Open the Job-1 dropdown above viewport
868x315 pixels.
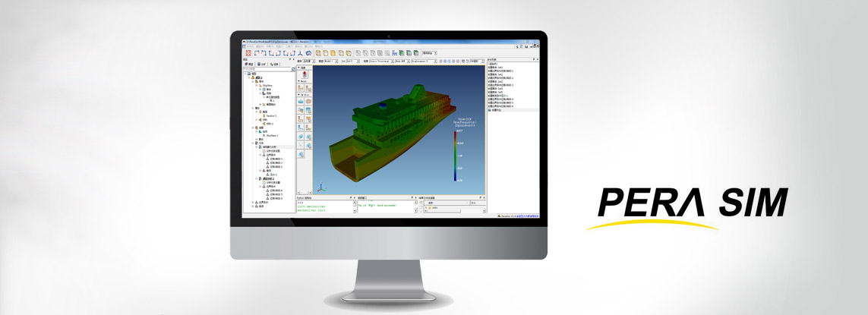[352, 61]
